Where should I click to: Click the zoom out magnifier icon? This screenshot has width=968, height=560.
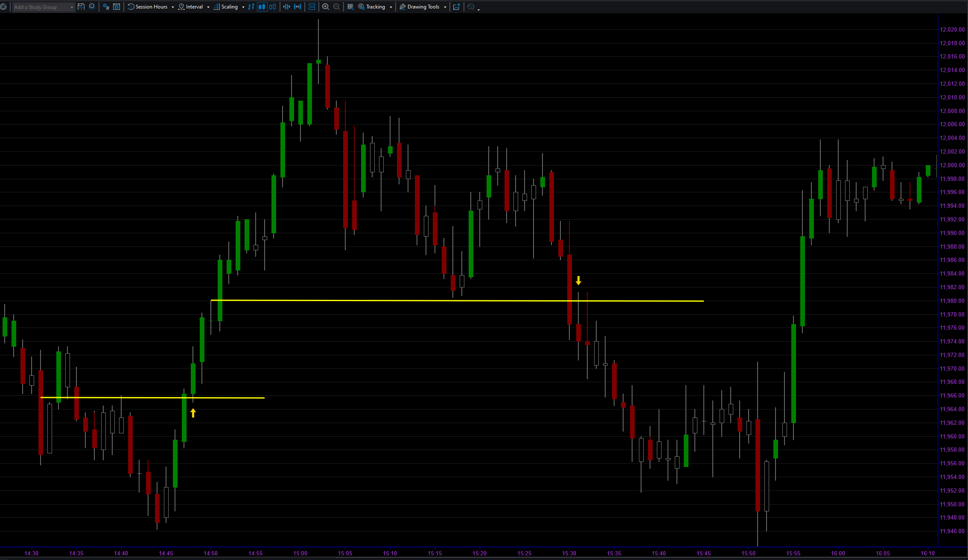tap(336, 7)
